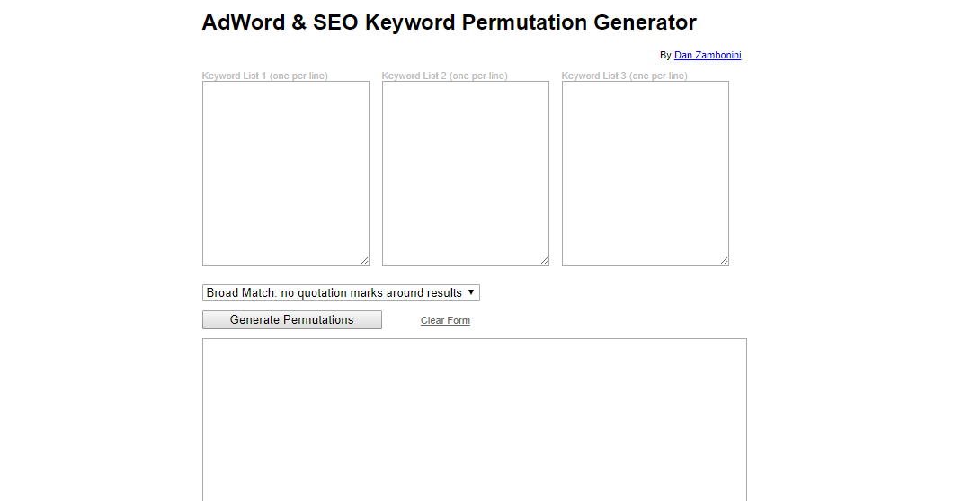Screen dimensions: 980x501
Task: Click the Clear Form link
Action: [x=445, y=321]
